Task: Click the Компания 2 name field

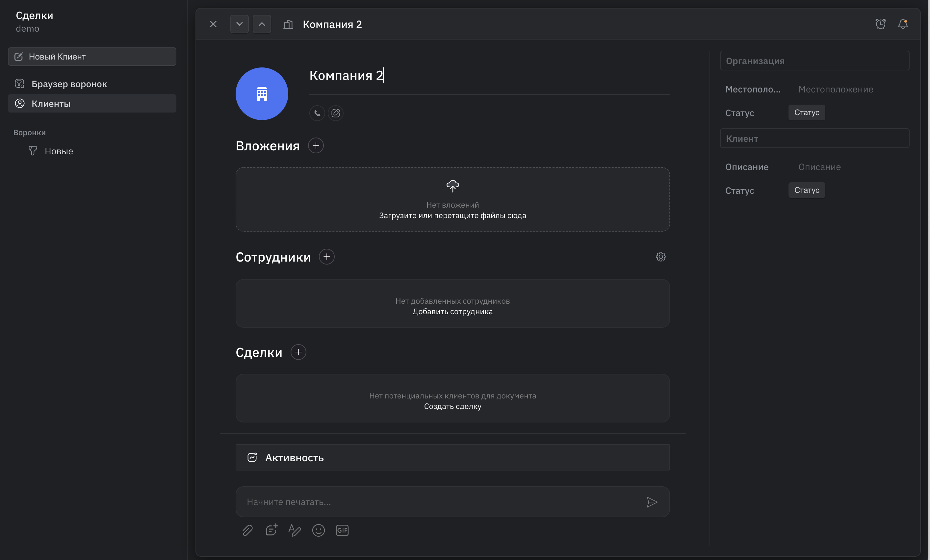Action: pos(489,75)
